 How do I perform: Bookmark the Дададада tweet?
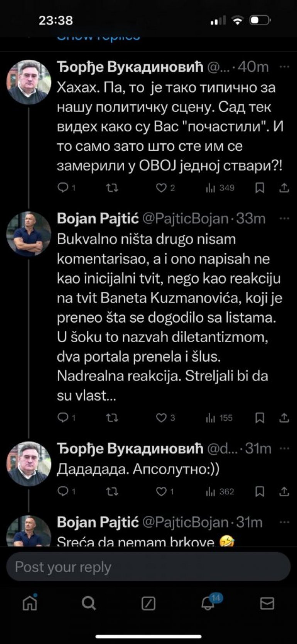click(x=260, y=491)
